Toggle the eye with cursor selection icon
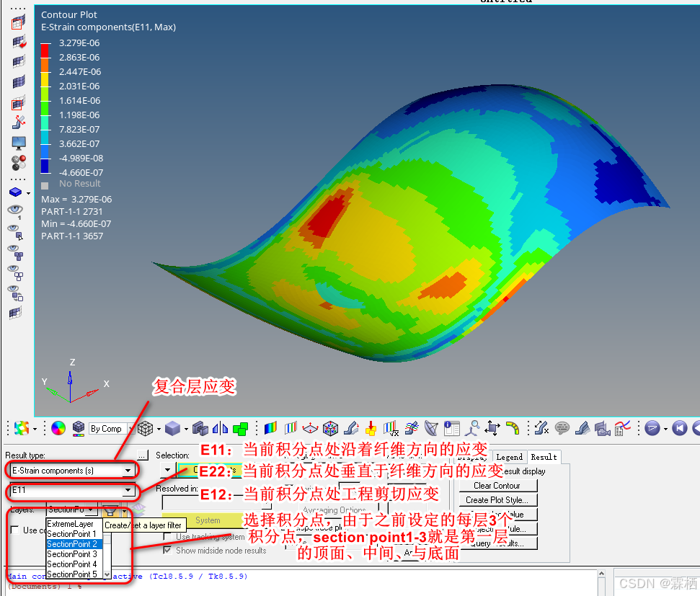This screenshot has width=700, height=596. pyautogui.click(x=15, y=232)
